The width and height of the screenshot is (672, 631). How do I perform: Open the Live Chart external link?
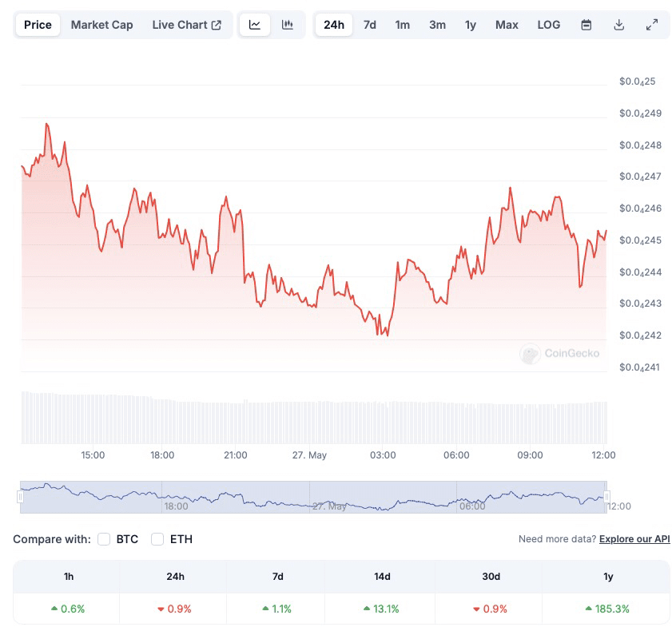coord(187,25)
